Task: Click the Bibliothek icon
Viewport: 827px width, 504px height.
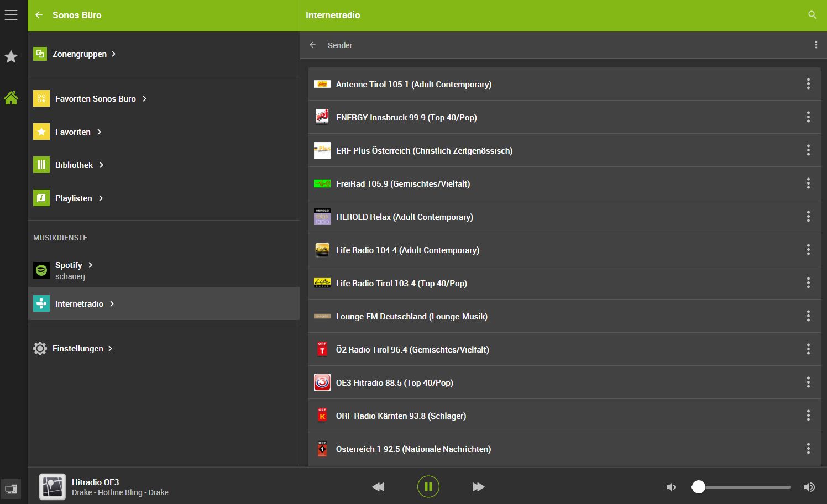Action: tap(41, 165)
